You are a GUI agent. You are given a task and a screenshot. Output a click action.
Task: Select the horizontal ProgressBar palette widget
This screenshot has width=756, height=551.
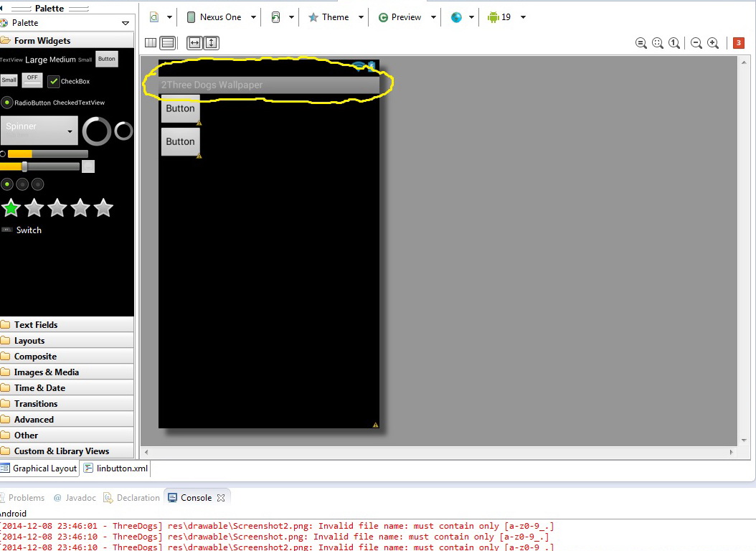click(x=48, y=154)
